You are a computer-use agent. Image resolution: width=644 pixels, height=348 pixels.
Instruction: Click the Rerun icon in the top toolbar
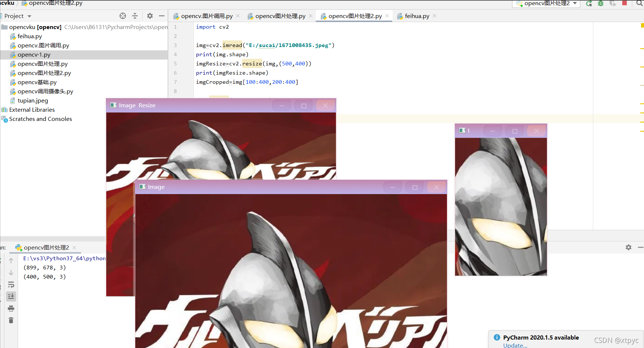[x=589, y=3]
